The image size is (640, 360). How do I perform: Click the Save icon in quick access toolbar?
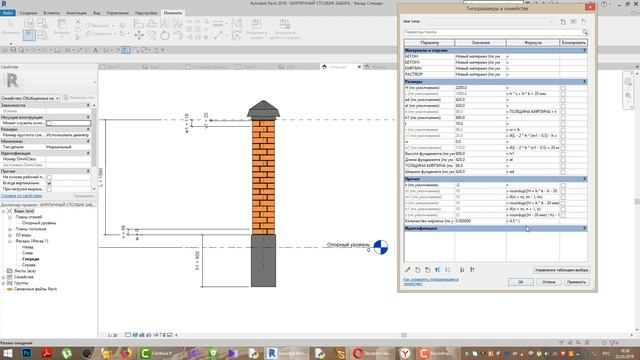click(x=13, y=50)
